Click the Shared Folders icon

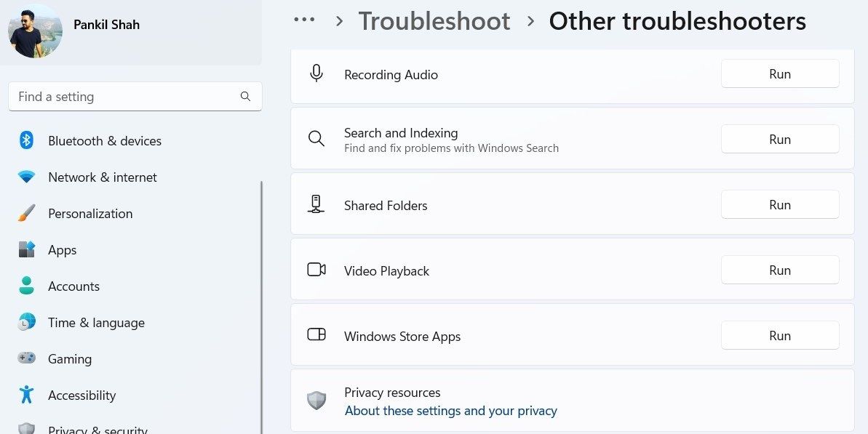316,204
